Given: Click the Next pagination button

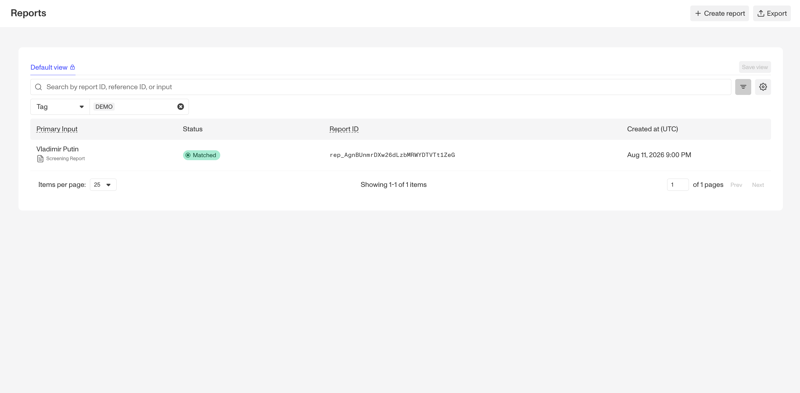Looking at the screenshot, I should click(758, 185).
